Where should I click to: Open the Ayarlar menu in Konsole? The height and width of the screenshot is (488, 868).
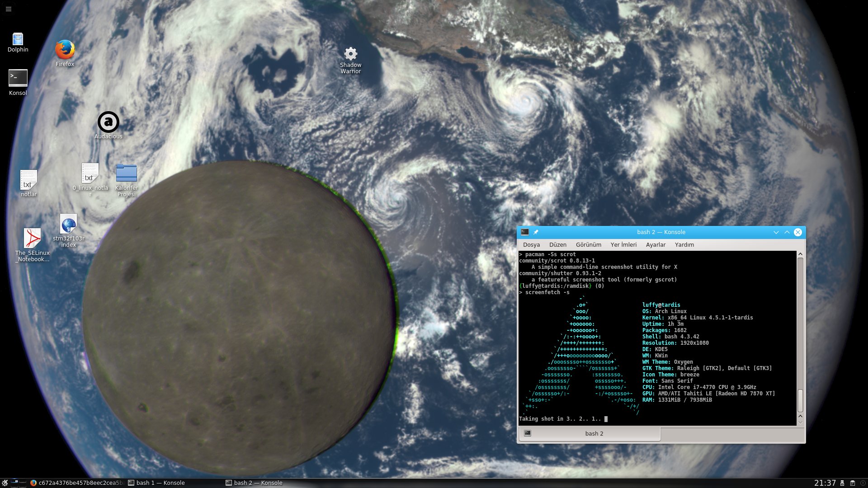[656, 244]
